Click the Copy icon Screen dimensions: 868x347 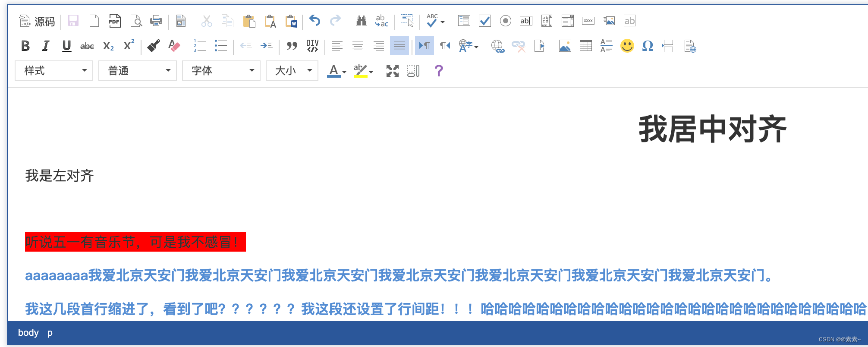[227, 21]
